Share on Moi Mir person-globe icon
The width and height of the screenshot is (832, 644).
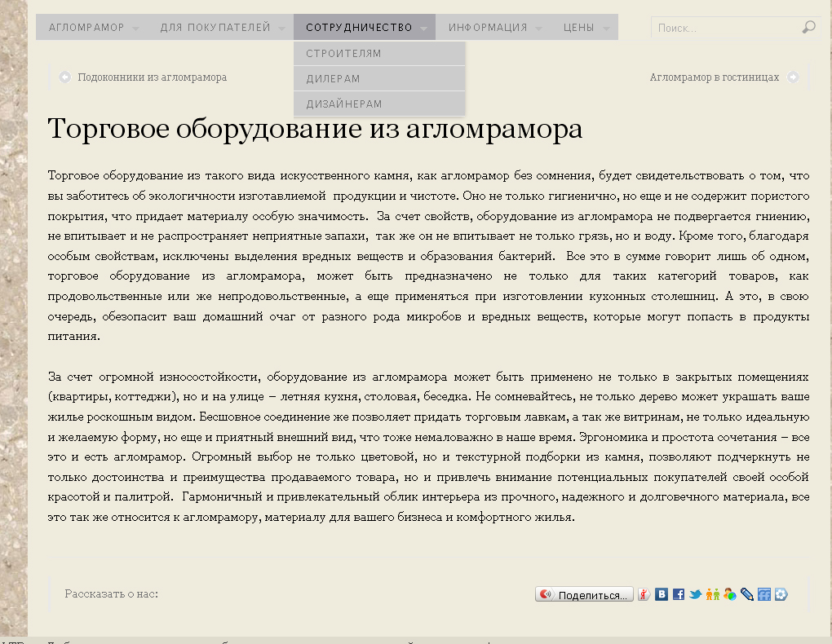tap(729, 594)
